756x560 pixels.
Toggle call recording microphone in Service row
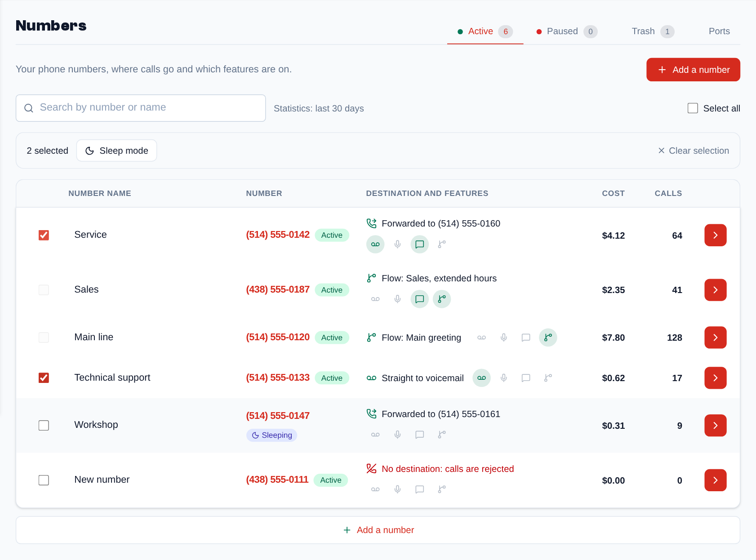397,244
